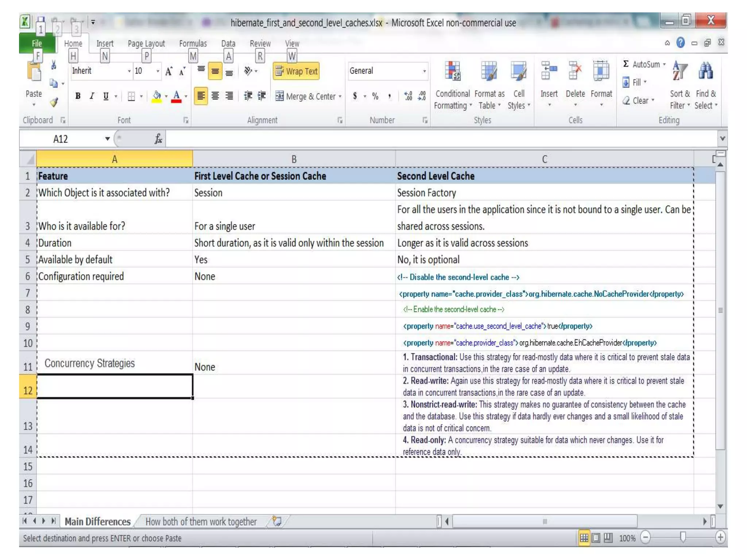Click the Conditional Formatting icon
Screen dimensions: 747x560
452,71
